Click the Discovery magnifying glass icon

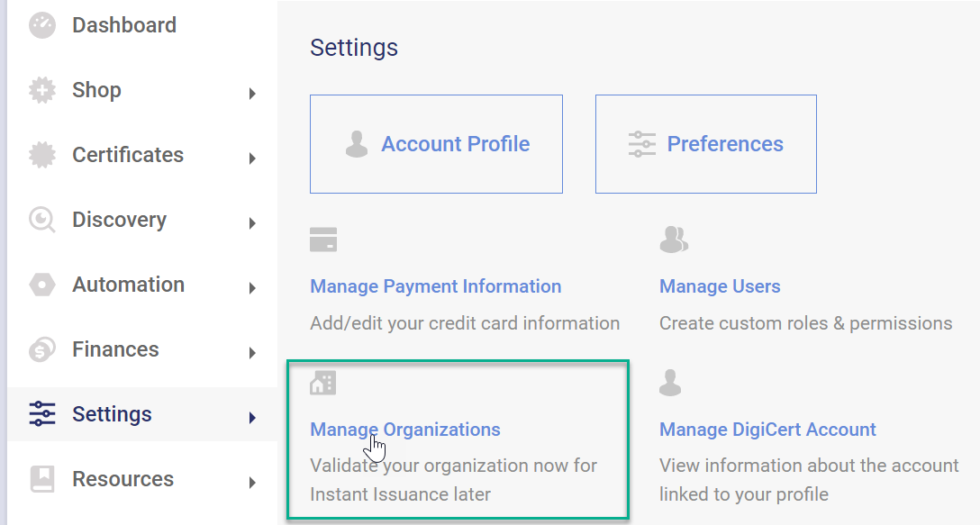41,219
